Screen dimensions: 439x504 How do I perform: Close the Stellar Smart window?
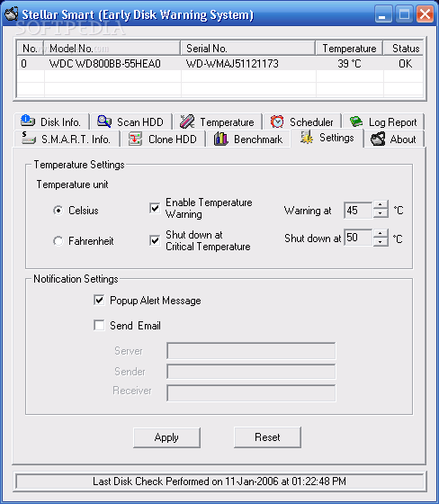[425, 14]
